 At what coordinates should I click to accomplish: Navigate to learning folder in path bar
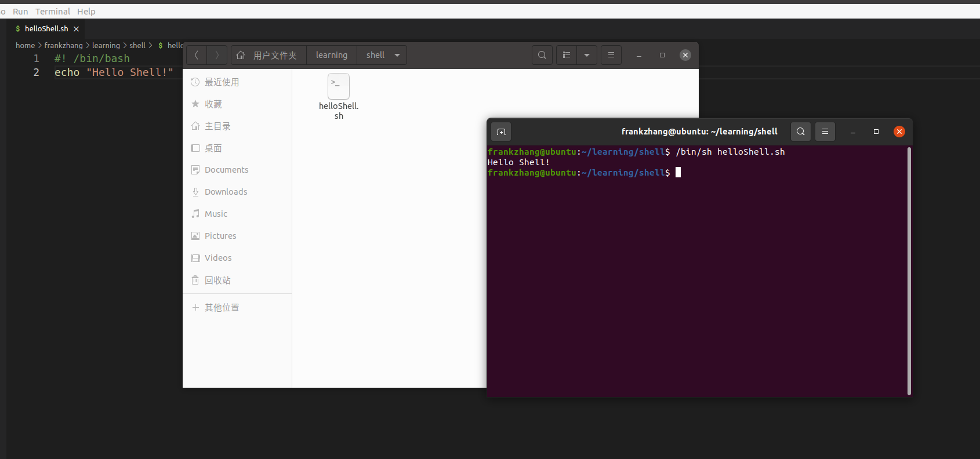(x=332, y=55)
